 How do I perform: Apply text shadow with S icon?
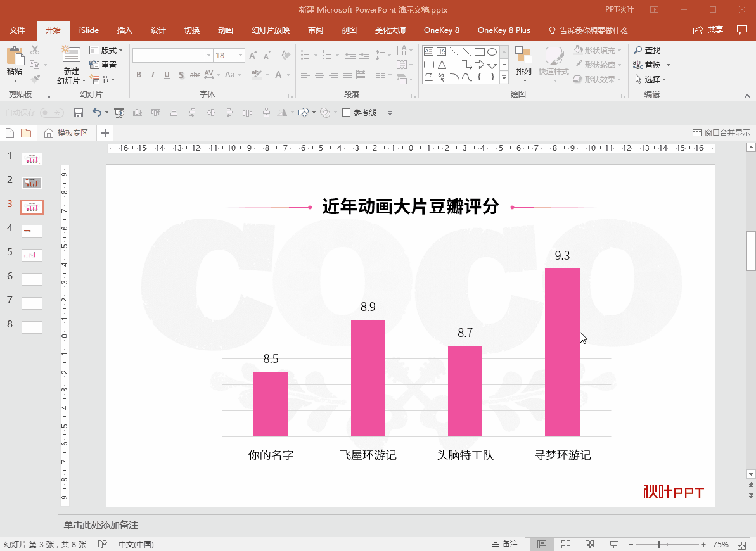(181, 75)
